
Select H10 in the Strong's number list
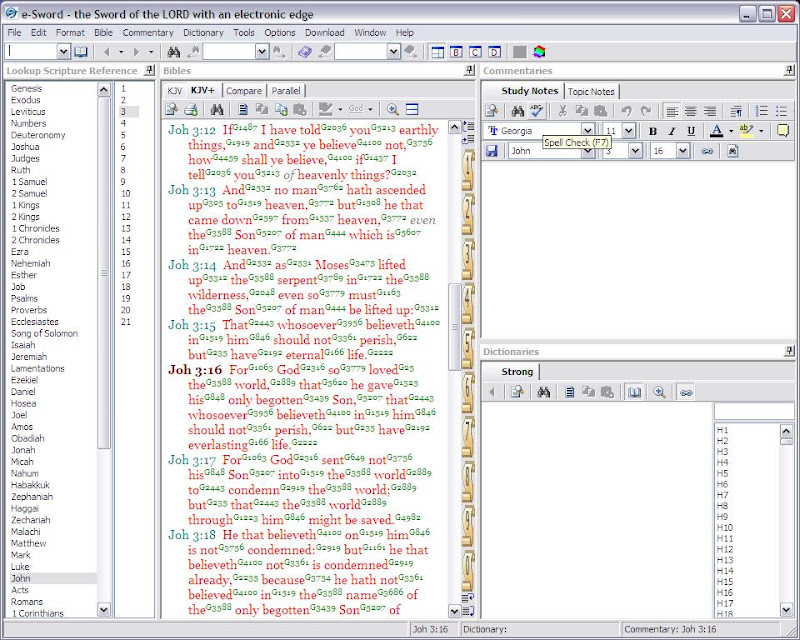point(724,528)
